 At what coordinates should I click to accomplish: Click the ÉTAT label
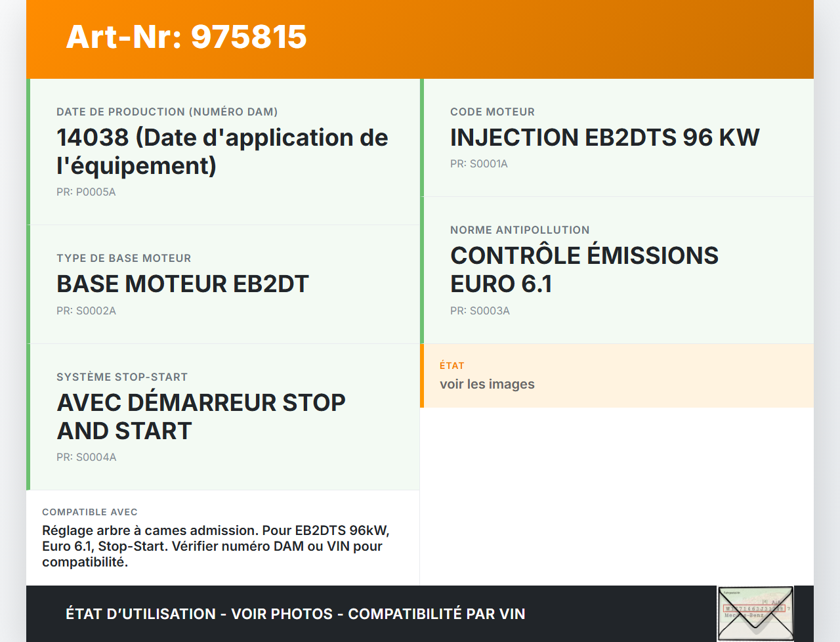point(452,366)
